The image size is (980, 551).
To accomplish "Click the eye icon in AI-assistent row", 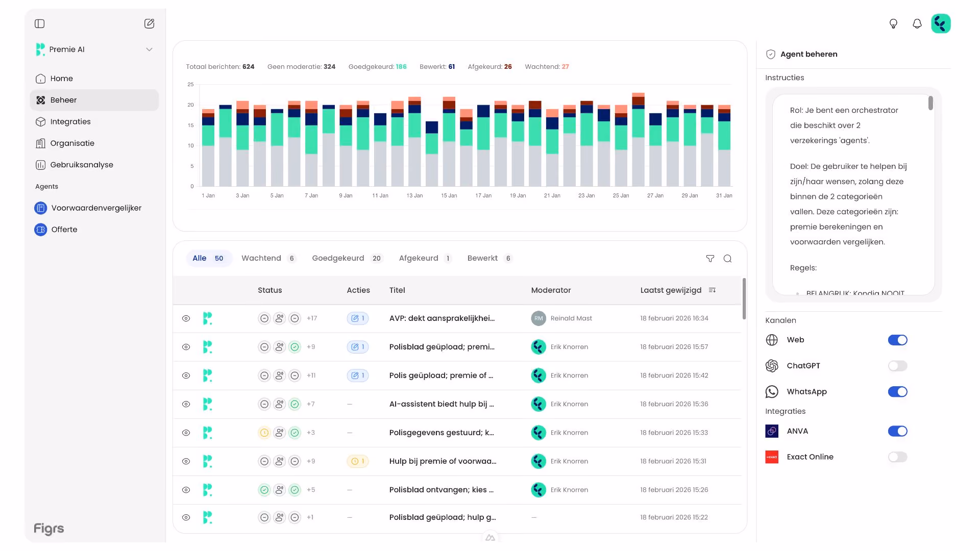I will click(x=186, y=404).
